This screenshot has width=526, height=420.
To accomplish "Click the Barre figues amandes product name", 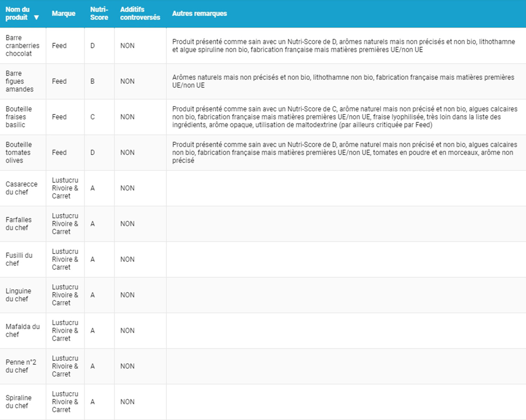I will click(20, 81).
